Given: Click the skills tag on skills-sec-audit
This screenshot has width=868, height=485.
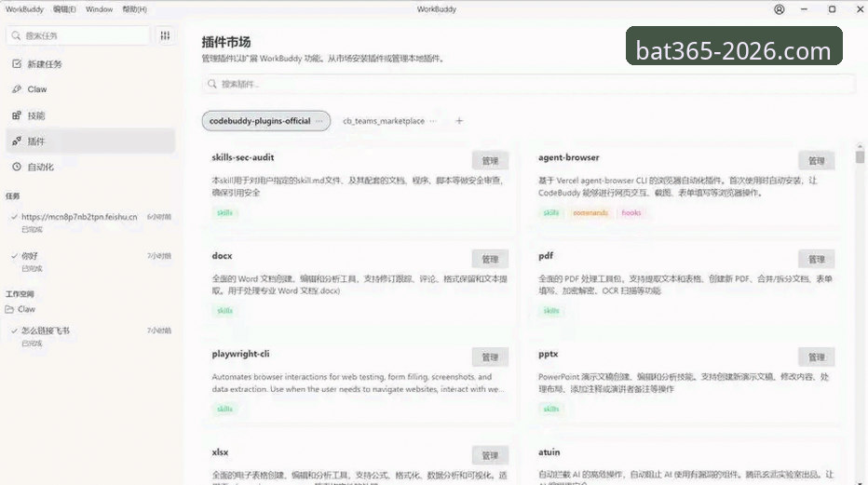Looking at the screenshot, I should [x=224, y=213].
